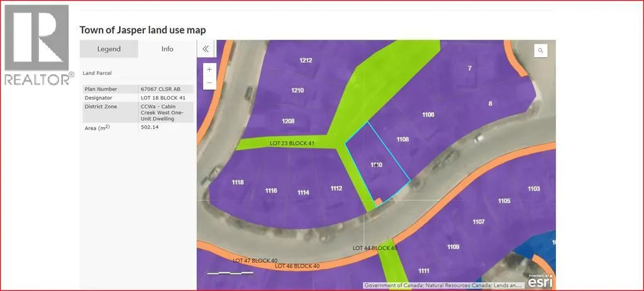This screenshot has width=644, height=291.
Task: Select parcel 1116 on the map
Action: pos(270,191)
